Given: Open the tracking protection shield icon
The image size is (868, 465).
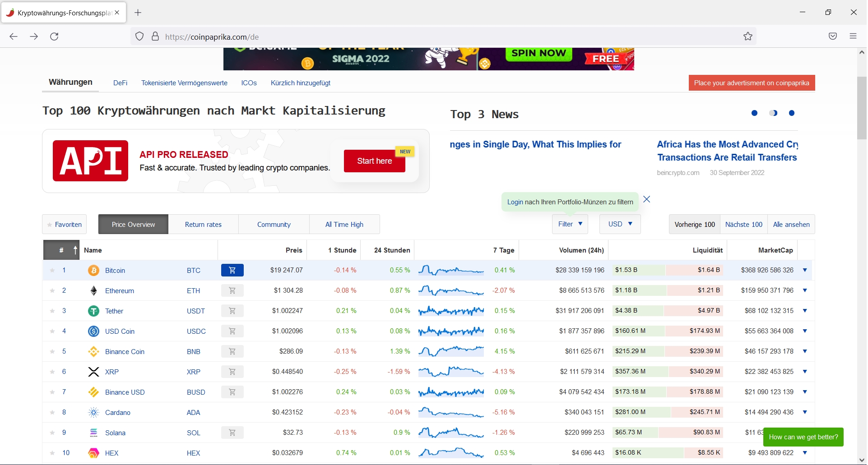Looking at the screenshot, I should pyautogui.click(x=139, y=37).
